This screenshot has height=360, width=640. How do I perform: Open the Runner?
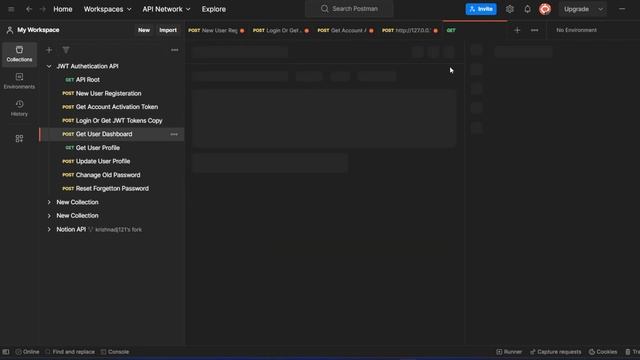click(509, 352)
